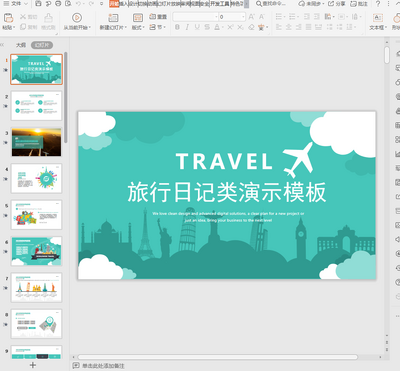Select slide 2 thumbnail in panel
This screenshot has height=371, width=400.
[x=36, y=106]
